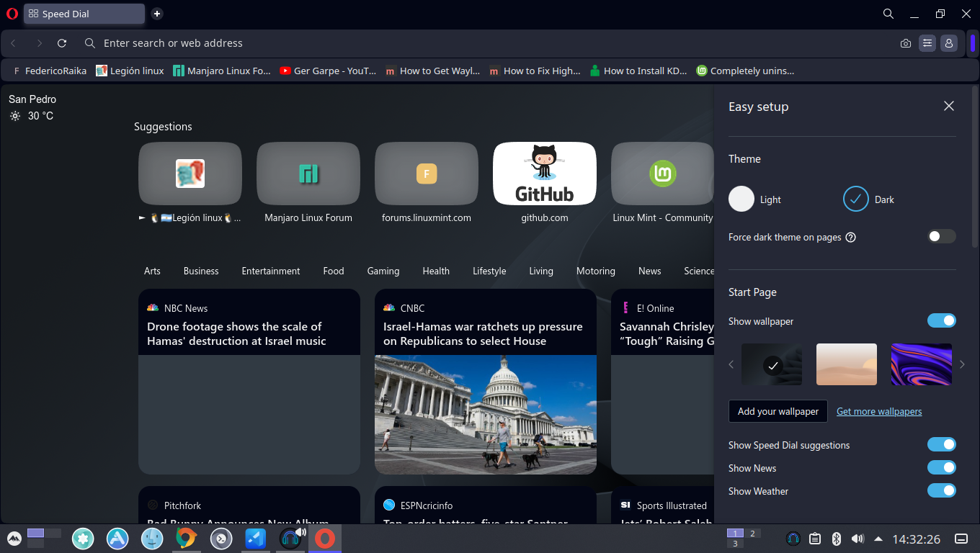Switch to virtual desktop 2
Image resolution: width=980 pixels, height=553 pixels.
[x=752, y=534]
